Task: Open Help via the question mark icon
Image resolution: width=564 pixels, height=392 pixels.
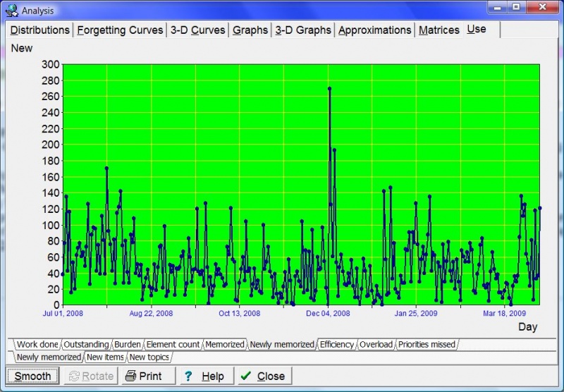Action: pyautogui.click(x=188, y=376)
